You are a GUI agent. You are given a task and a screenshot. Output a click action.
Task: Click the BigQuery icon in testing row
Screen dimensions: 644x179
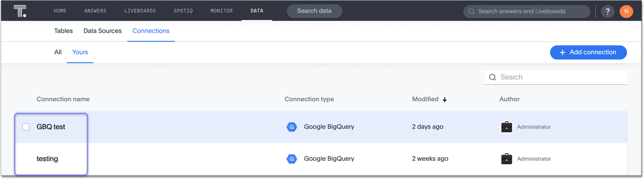(291, 159)
